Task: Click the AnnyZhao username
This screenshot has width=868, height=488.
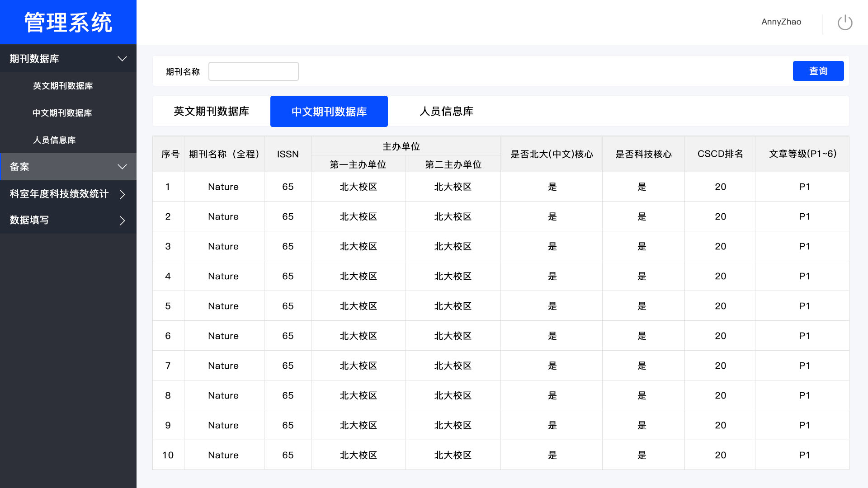Action: [x=781, y=22]
